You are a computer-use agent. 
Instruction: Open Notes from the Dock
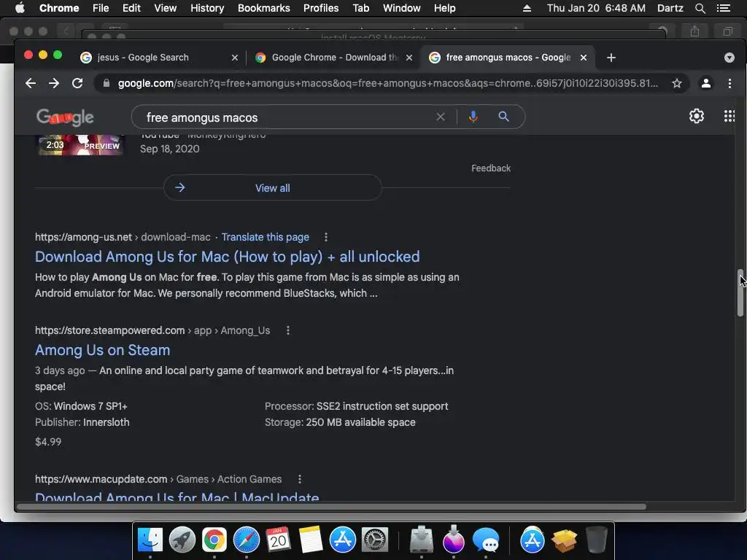(311, 540)
